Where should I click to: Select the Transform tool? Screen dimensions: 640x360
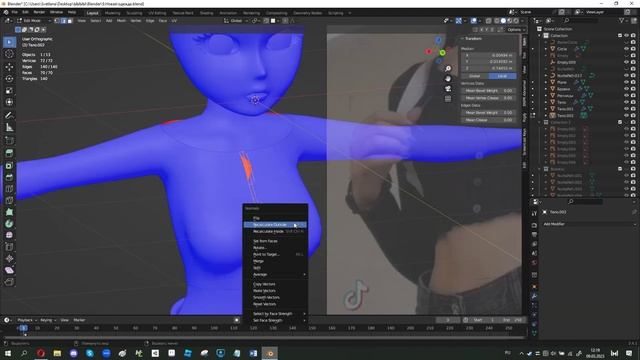(9, 102)
